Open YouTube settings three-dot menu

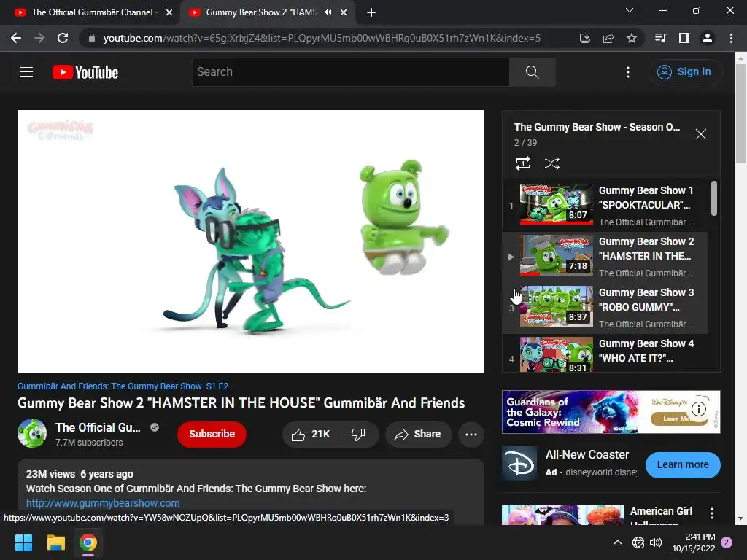tap(628, 72)
